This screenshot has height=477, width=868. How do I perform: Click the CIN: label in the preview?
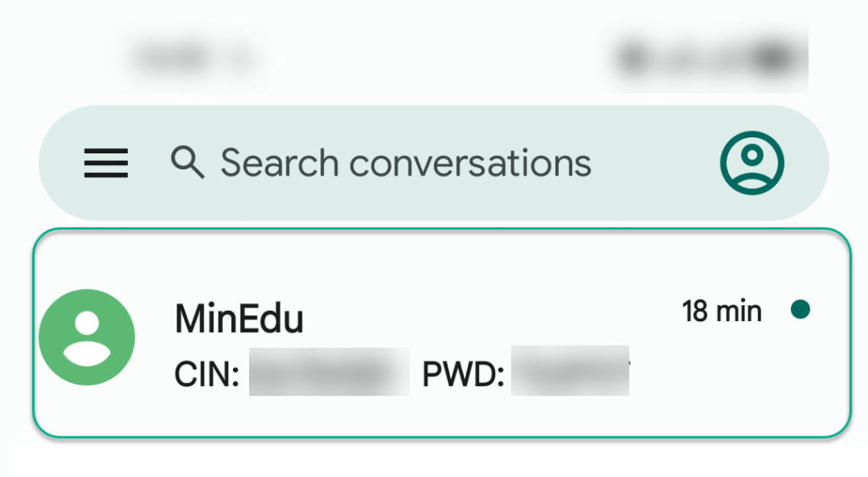tap(207, 374)
